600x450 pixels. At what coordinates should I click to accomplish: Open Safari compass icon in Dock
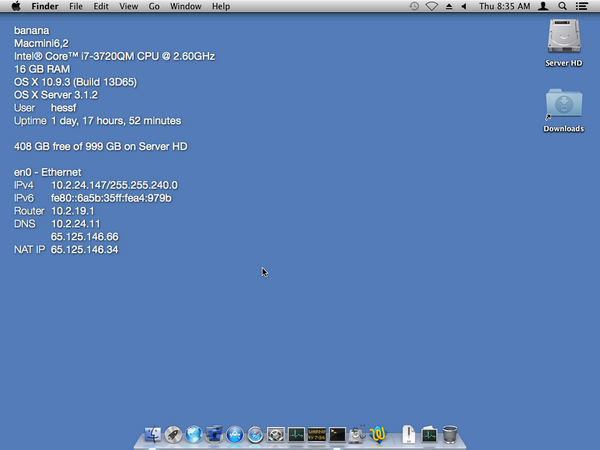click(255, 435)
